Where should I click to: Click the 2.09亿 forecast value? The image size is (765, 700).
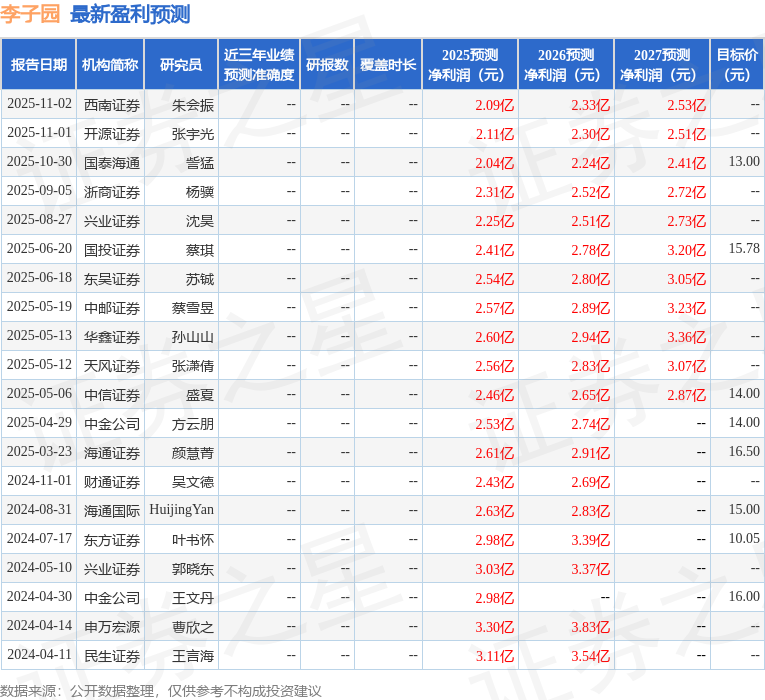[x=494, y=105]
